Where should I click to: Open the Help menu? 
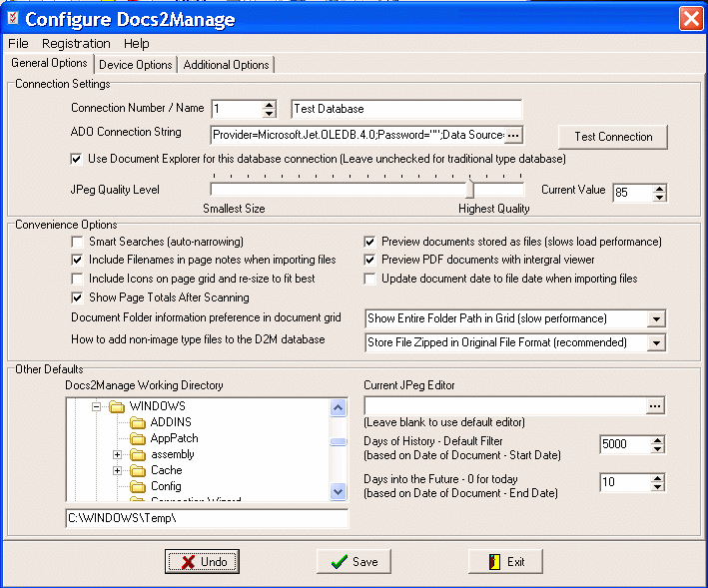coord(137,43)
